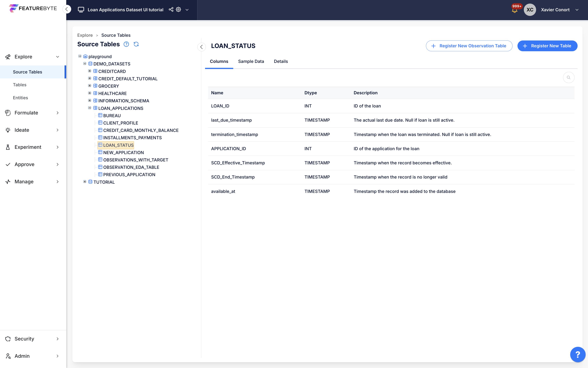Switch to the Columns tab
588x368 pixels.
pos(219,61)
